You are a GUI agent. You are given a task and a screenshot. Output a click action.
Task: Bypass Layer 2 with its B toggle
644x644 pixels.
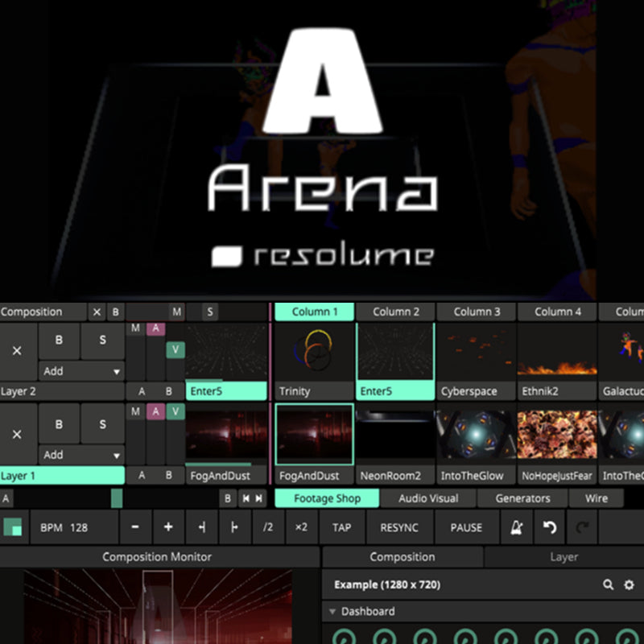pos(58,341)
